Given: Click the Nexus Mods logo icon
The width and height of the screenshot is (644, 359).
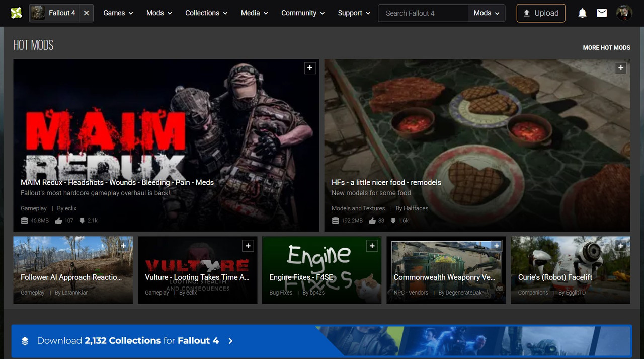Looking at the screenshot, I should [16, 13].
